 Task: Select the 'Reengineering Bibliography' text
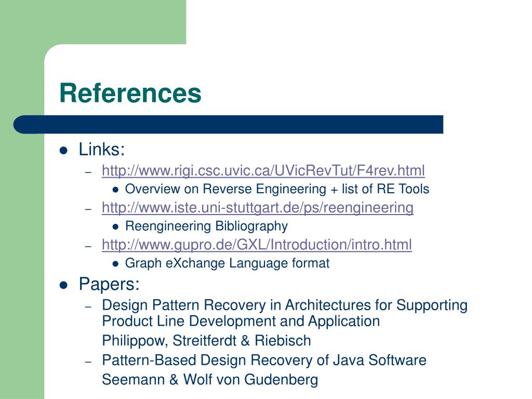(207, 226)
